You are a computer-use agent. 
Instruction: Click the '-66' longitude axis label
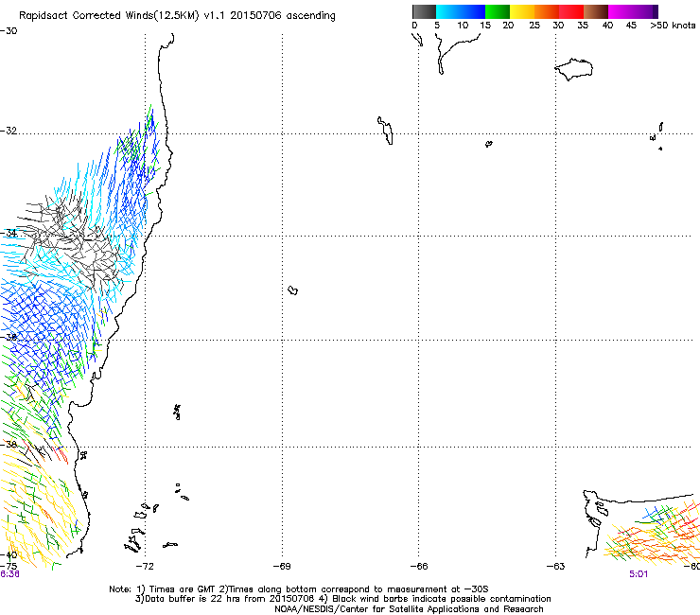pyautogui.click(x=419, y=567)
